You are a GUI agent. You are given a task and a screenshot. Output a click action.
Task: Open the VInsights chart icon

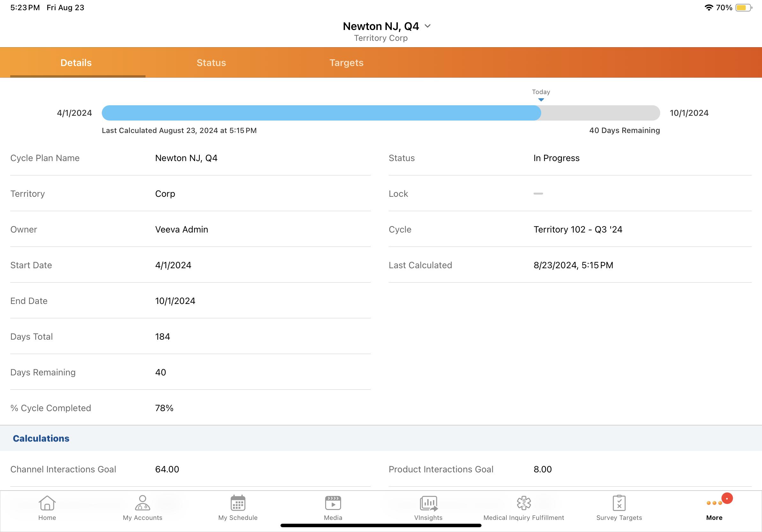click(428, 503)
